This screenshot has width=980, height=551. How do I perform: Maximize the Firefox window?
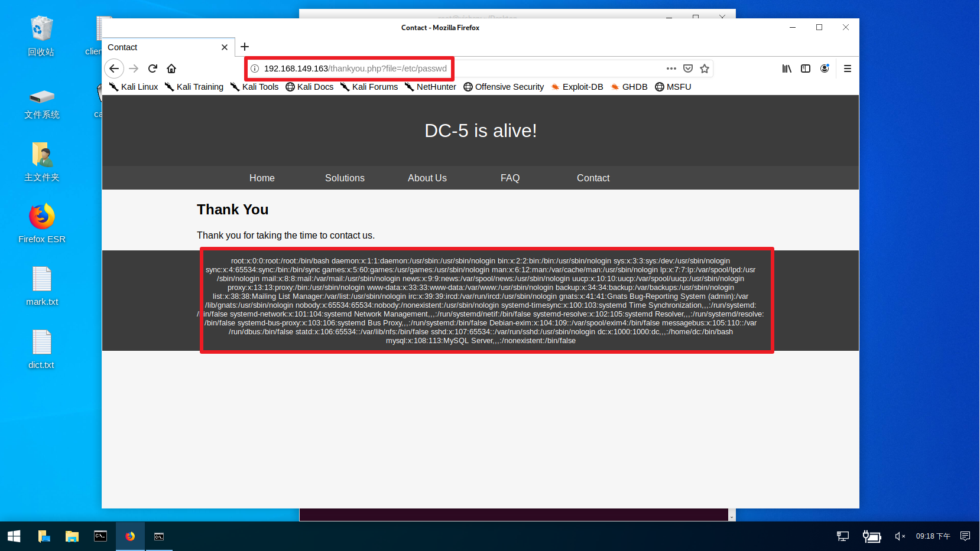pos(819,27)
